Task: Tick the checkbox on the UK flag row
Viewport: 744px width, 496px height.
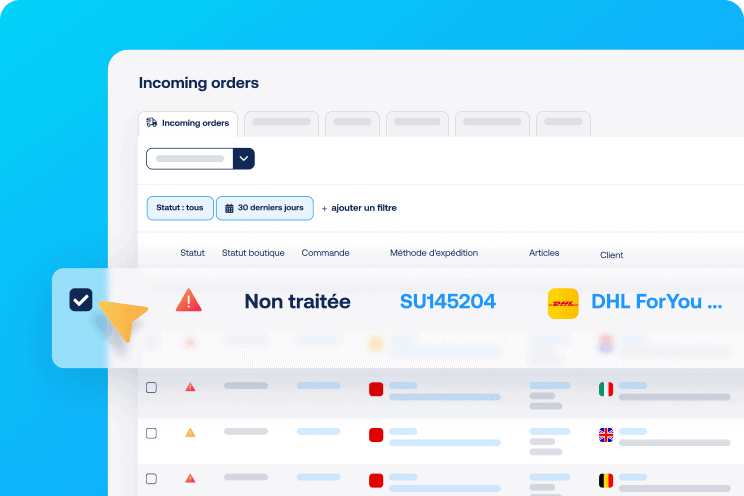Action: (151, 433)
